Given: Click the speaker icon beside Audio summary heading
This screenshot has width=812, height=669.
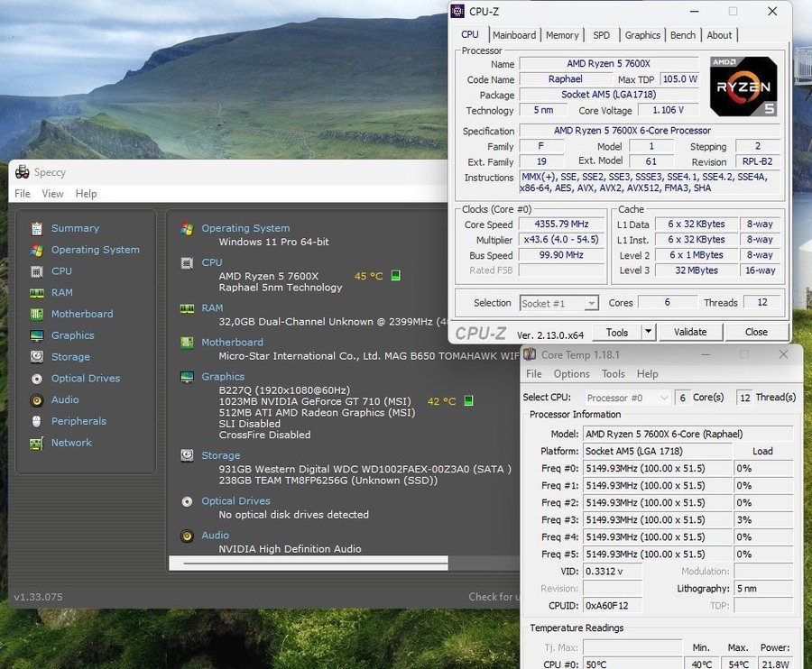Looking at the screenshot, I should tap(187, 536).
